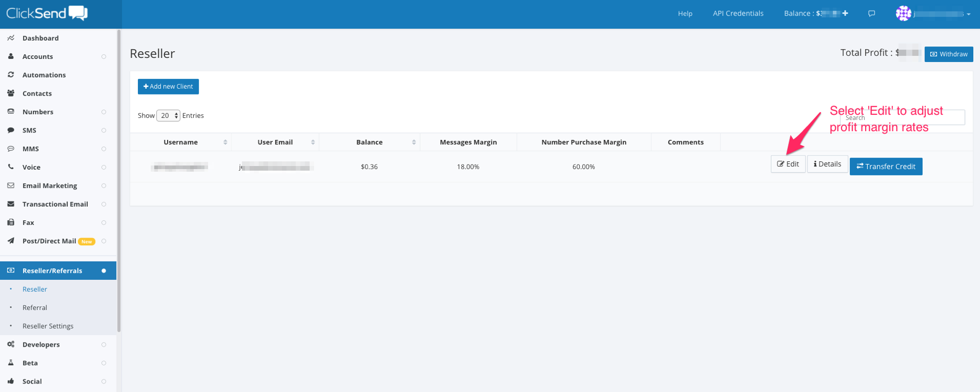Collapse the Reseller/Referrals section
This screenshot has width=980, height=392.
tap(103, 270)
